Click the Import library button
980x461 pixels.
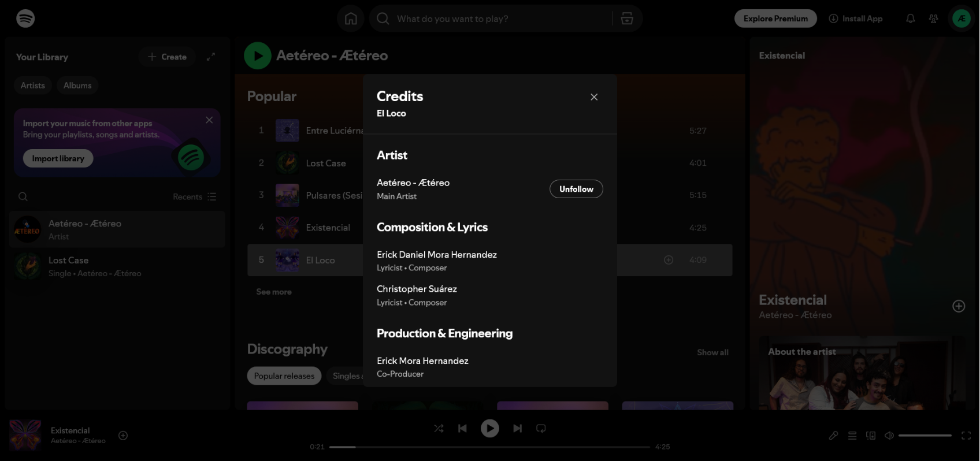click(58, 158)
